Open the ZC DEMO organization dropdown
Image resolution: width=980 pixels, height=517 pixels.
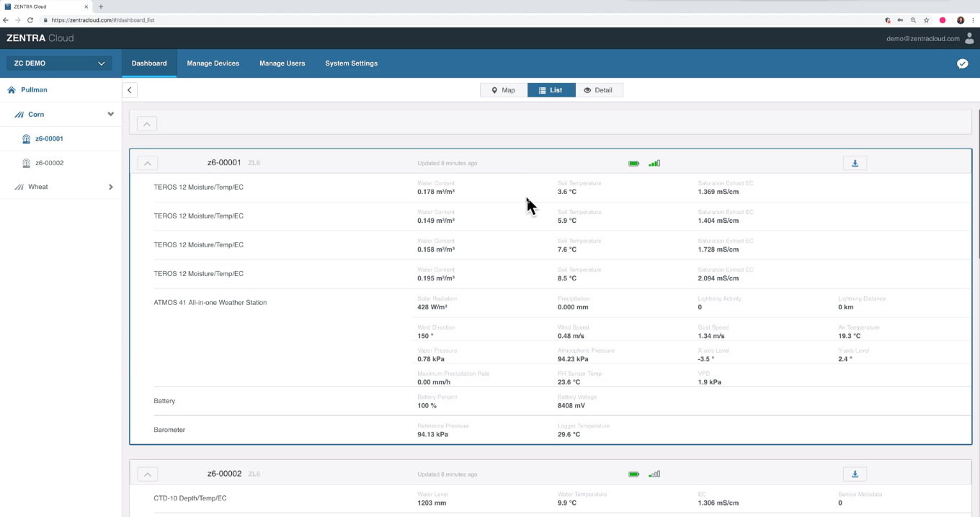click(x=59, y=63)
